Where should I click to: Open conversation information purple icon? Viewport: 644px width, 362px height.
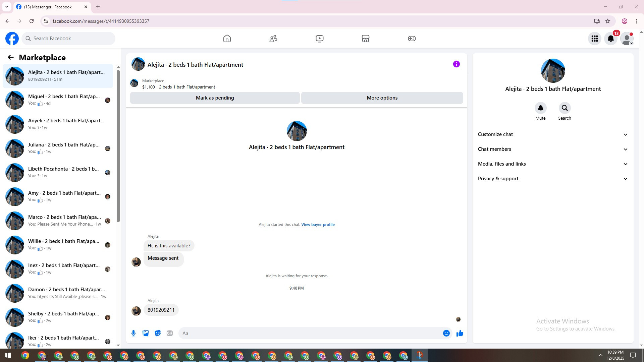click(x=457, y=64)
